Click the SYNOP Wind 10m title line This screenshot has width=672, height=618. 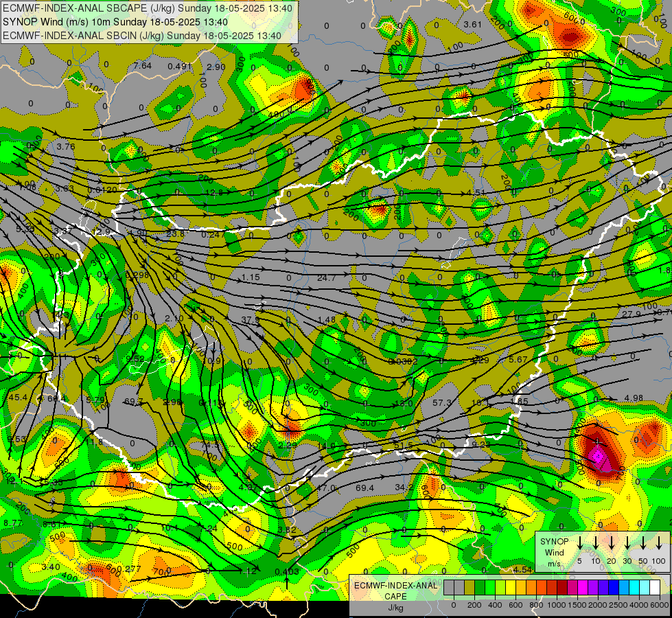pyautogui.click(x=115, y=22)
